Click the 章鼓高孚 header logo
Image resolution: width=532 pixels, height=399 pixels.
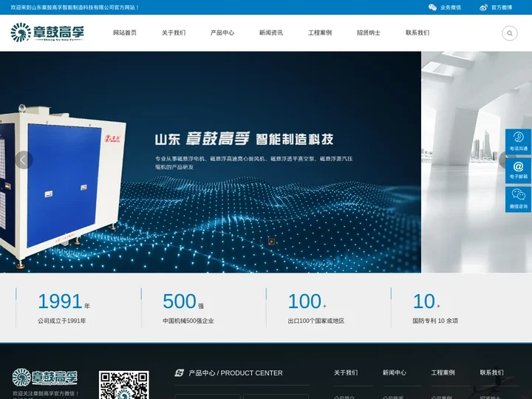pyautogui.click(x=47, y=33)
